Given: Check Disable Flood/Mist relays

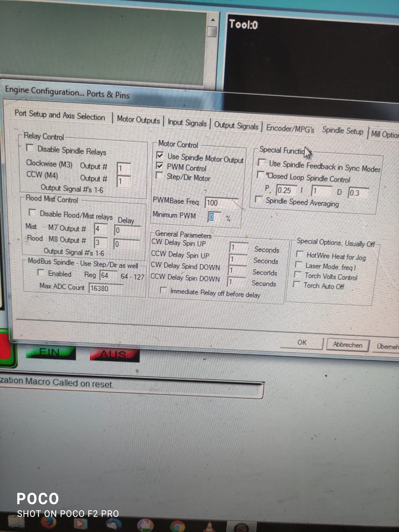Looking at the screenshot, I should pos(32,212).
